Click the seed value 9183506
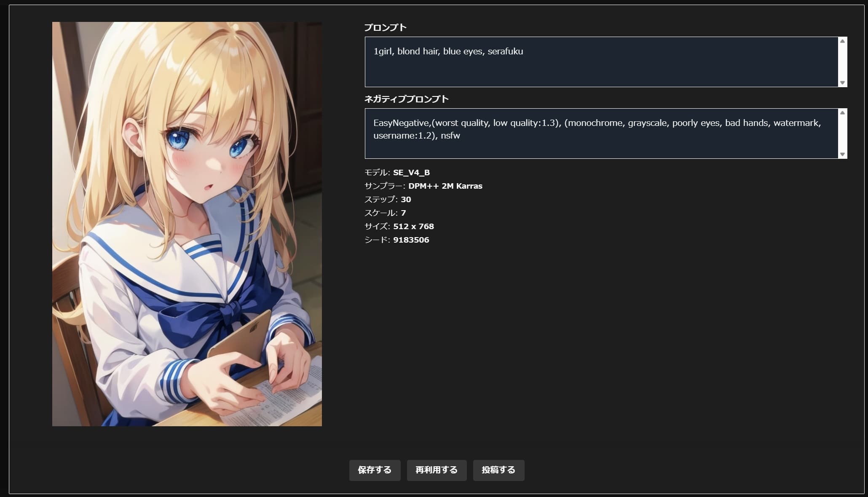Screen dimensions: 868x497 [x=411, y=240]
